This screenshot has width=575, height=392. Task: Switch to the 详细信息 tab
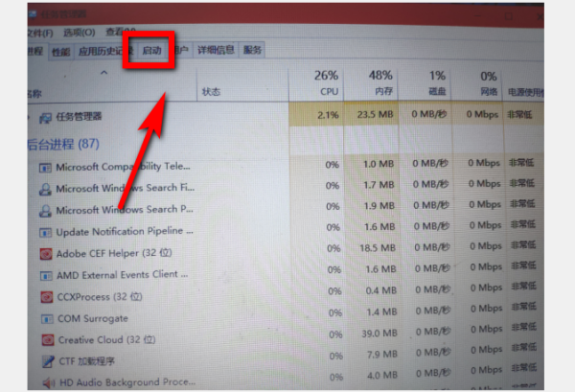(x=216, y=50)
